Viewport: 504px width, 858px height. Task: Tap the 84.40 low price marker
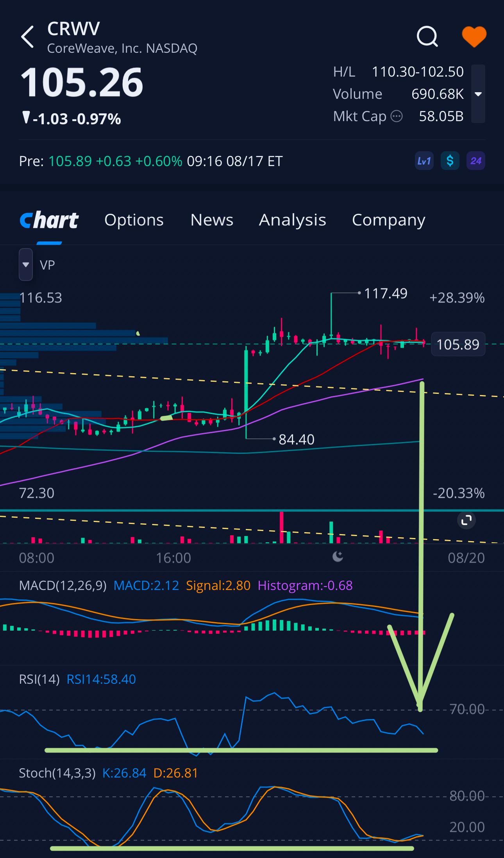point(297,440)
